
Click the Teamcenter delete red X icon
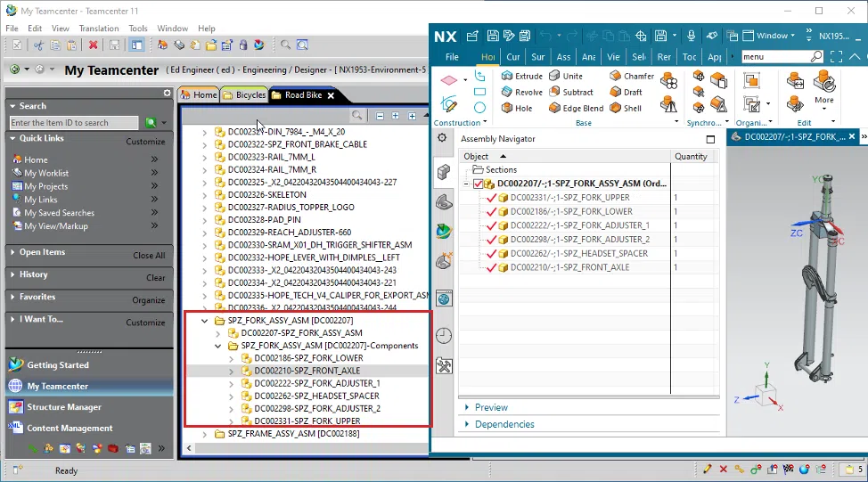pos(93,45)
